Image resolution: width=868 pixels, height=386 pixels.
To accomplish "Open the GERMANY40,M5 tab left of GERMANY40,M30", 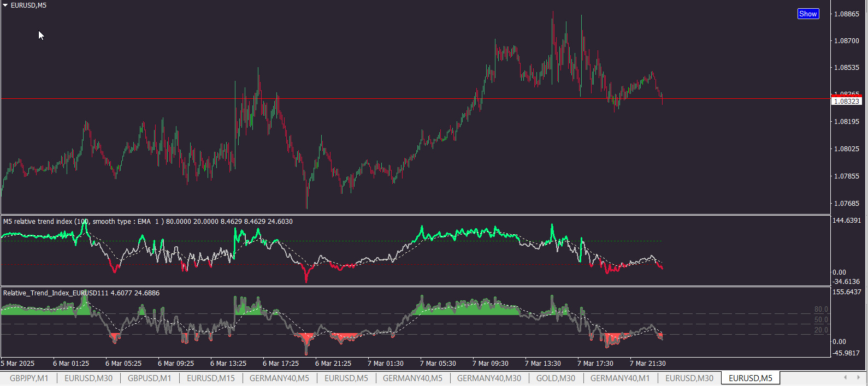I will click(x=412, y=378).
